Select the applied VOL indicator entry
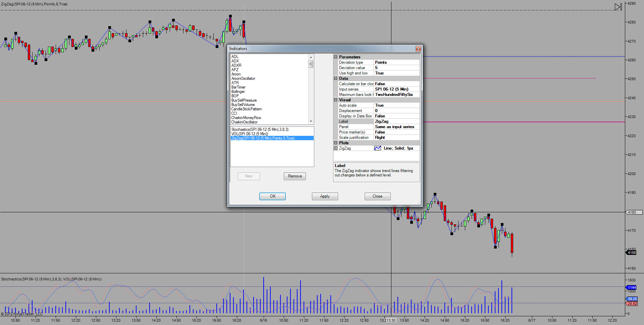Image resolution: width=644 pixels, height=325 pixels. pos(272,134)
